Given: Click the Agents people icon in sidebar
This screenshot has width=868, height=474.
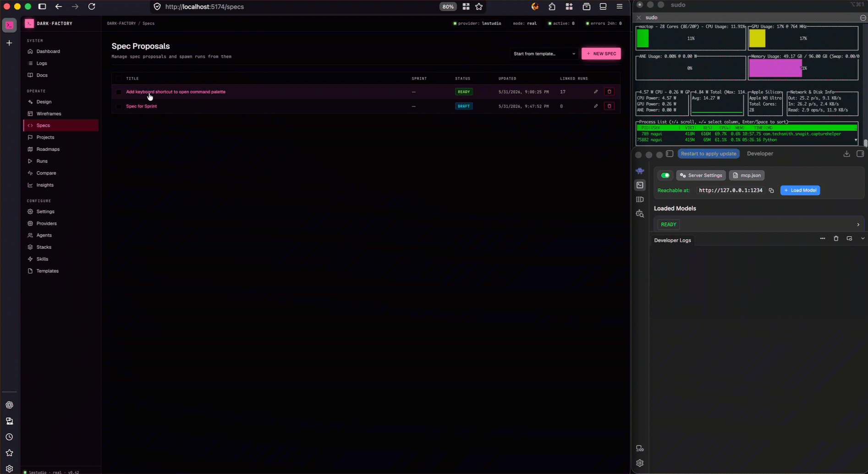Looking at the screenshot, I should (30, 235).
